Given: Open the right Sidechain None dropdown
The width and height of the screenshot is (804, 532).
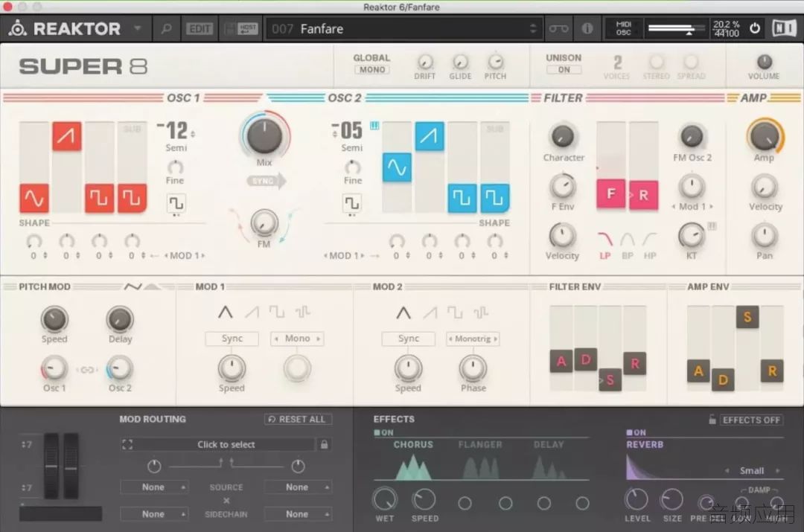Looking at the screenshot, I should point(298,514).
